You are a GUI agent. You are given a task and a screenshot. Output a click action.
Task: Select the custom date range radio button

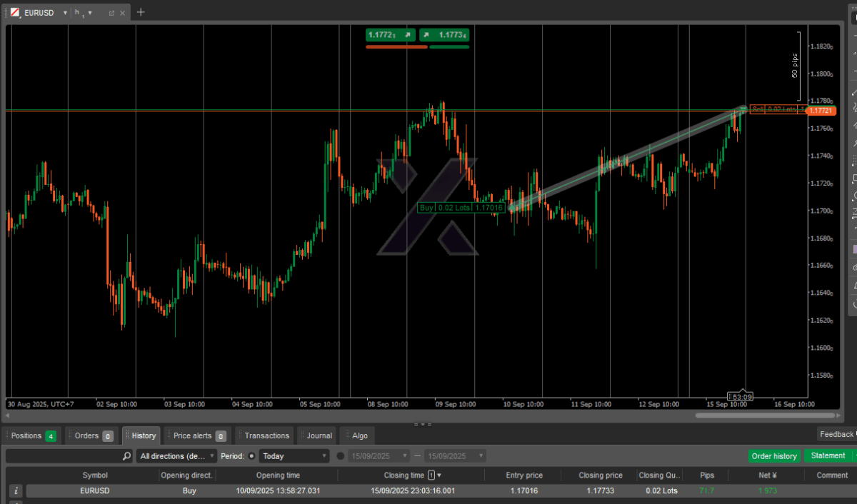pos(340,455)
